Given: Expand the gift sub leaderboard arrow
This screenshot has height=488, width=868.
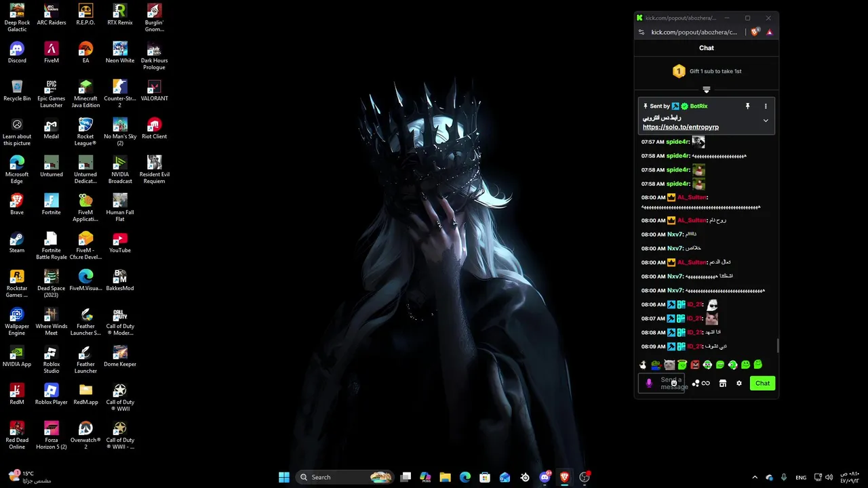Looking at the screenshot, I should [x=707, y=89].
